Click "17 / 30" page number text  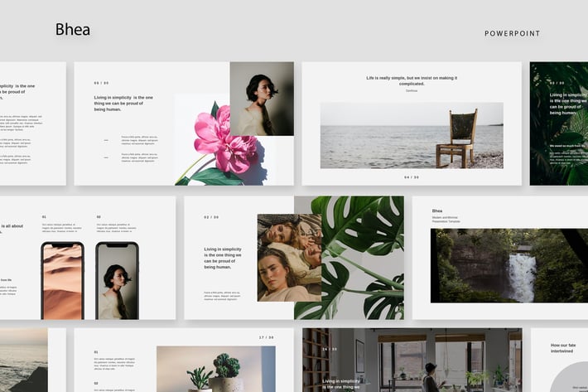click(266, 337)
